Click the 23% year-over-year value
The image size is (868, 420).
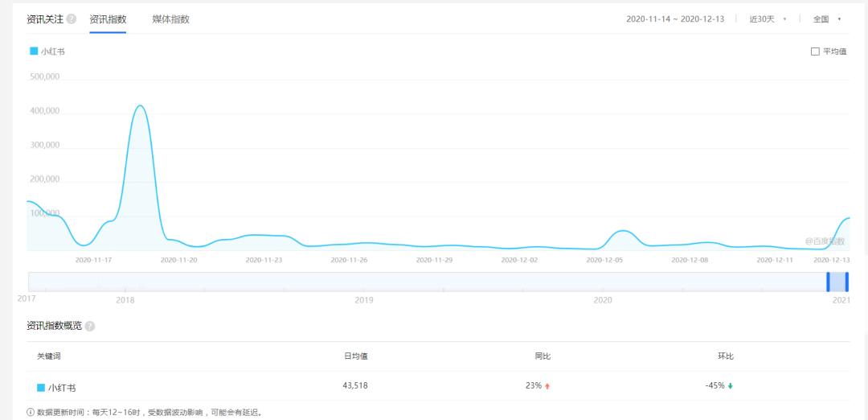click(534, 385)
